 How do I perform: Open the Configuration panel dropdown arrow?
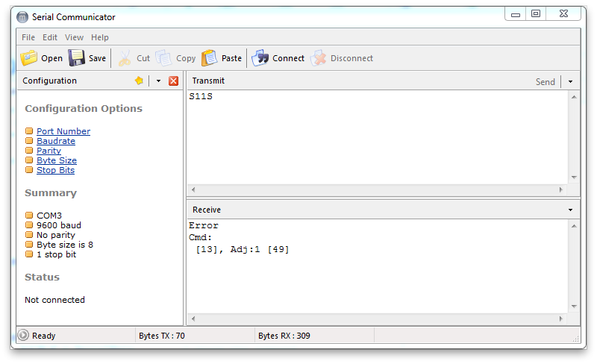[x=158, y=81]
